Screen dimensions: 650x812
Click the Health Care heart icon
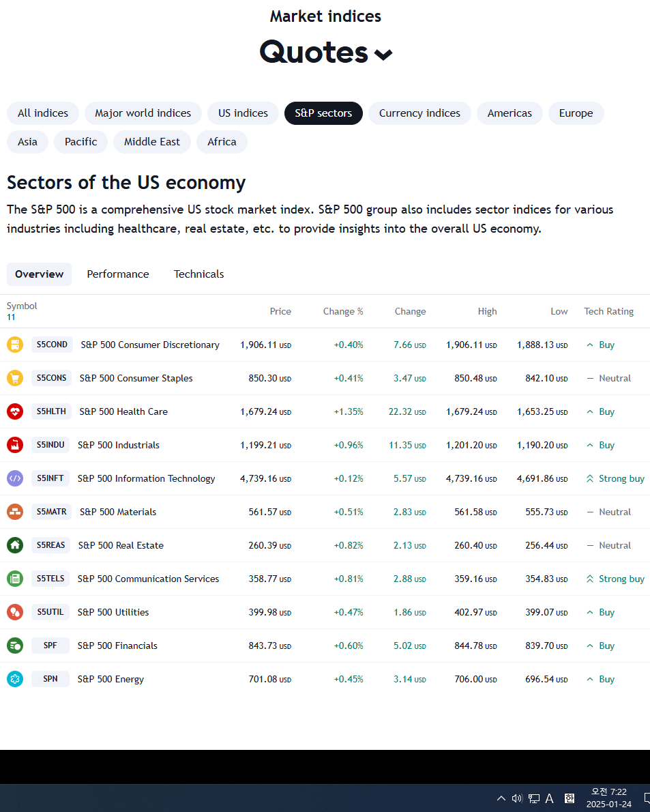tap(14, 411)
